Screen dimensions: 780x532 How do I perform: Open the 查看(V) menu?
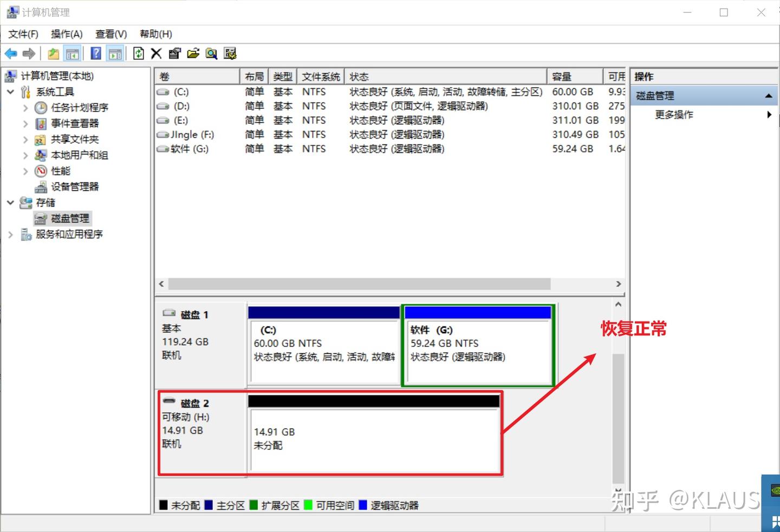point(110,34)
